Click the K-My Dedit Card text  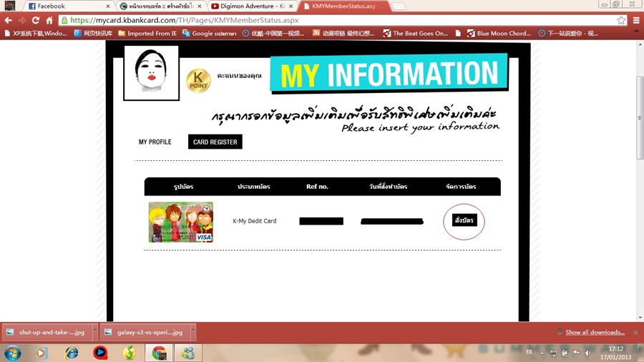click(255, 221)
